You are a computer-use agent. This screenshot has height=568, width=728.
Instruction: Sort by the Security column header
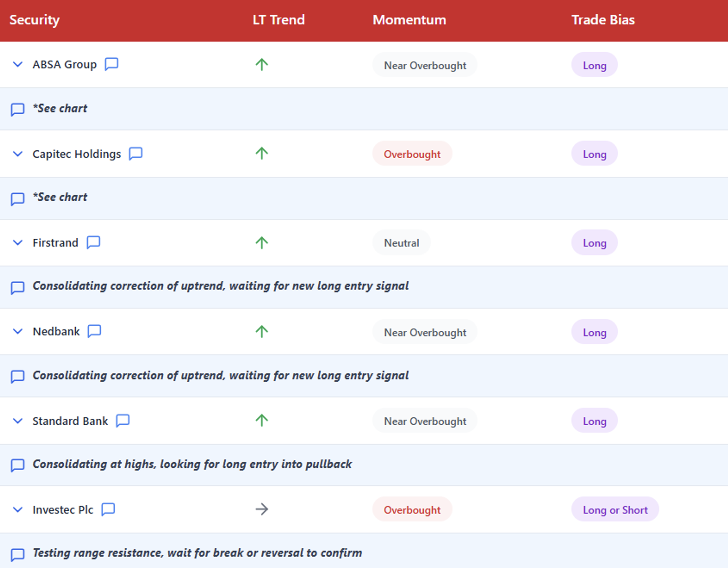click(x=35, y=20)
